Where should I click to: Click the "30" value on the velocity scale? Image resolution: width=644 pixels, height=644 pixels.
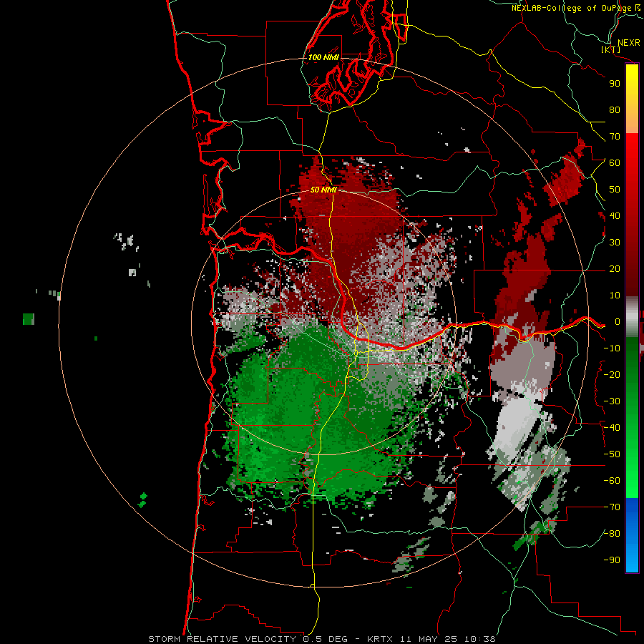(615, 243)
